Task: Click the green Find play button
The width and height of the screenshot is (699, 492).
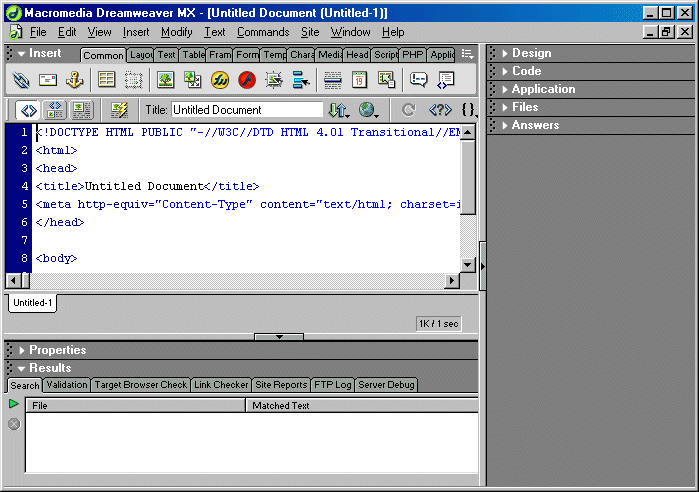Action: pos(14,404)
